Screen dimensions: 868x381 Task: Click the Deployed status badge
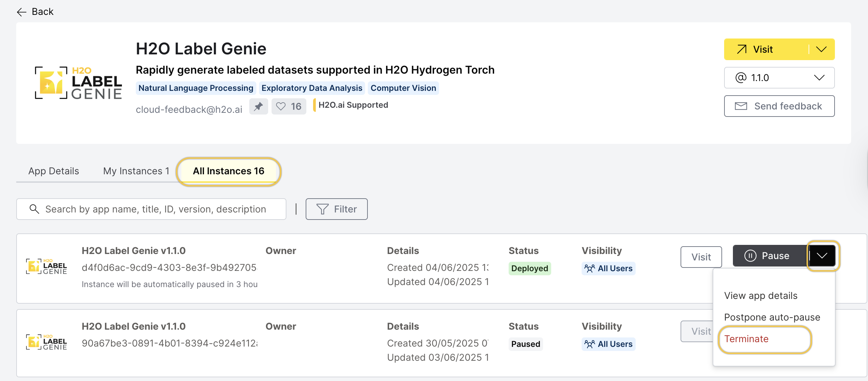coord(529,268)
